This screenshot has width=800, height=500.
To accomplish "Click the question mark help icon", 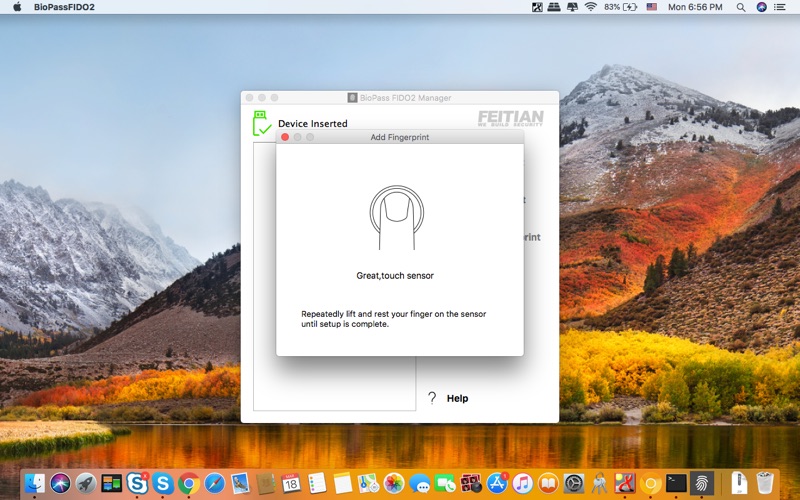I will [x=432, y=398].
